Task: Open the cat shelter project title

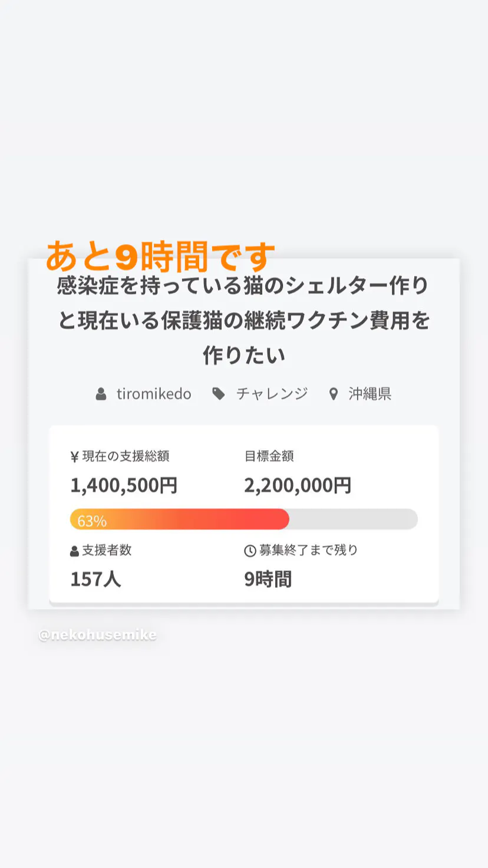Action: [x=243, y=320]
